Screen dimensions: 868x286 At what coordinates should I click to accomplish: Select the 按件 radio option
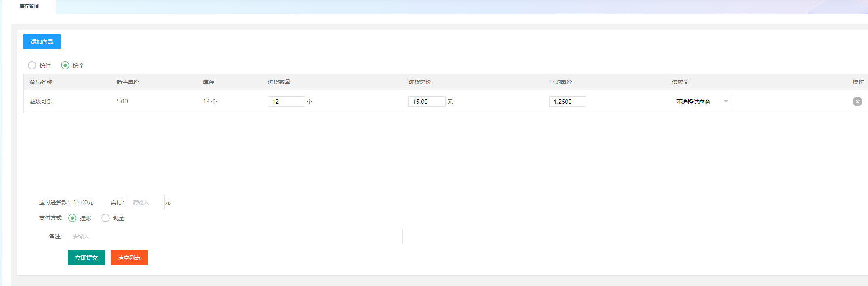point(32,65)
